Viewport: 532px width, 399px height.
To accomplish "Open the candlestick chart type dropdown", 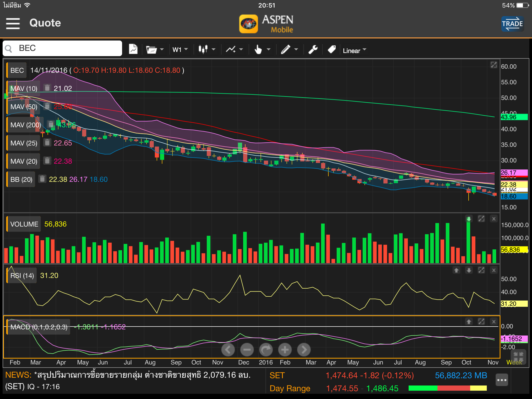I will click(207, 49).
